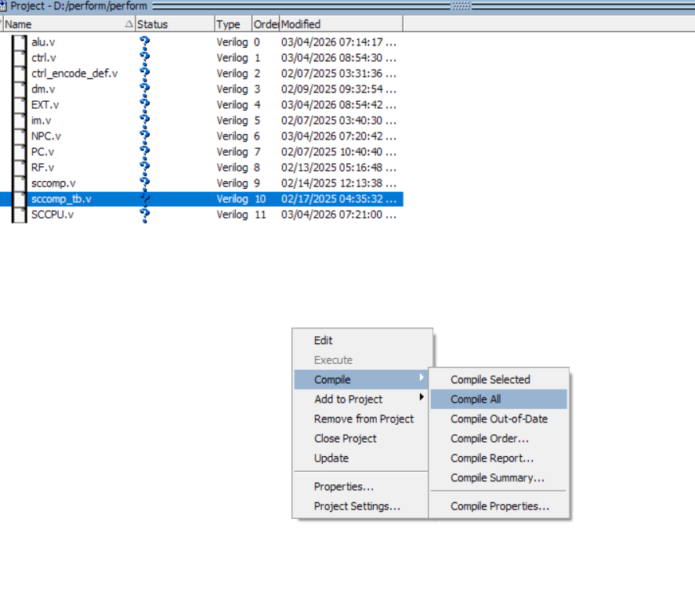Open Compile Order dialog

489,438
